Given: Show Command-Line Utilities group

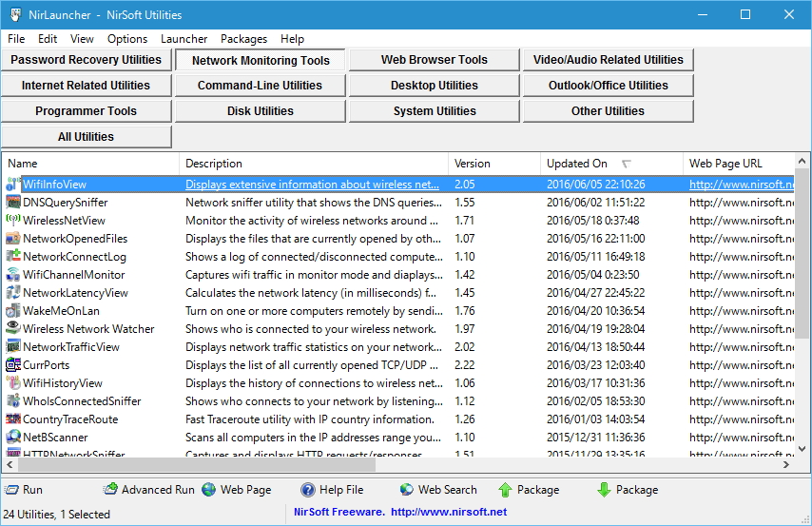Looking at the screenshot, I should [261, 86].
